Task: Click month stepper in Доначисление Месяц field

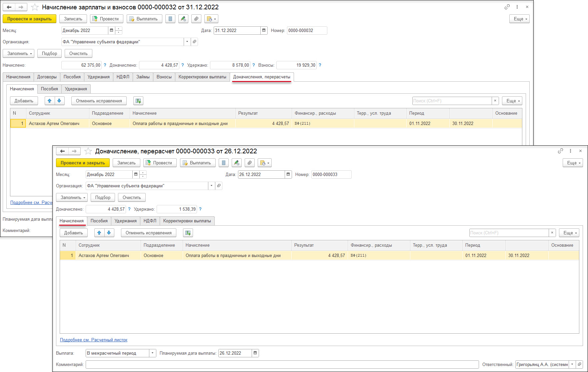Action: 143,174
